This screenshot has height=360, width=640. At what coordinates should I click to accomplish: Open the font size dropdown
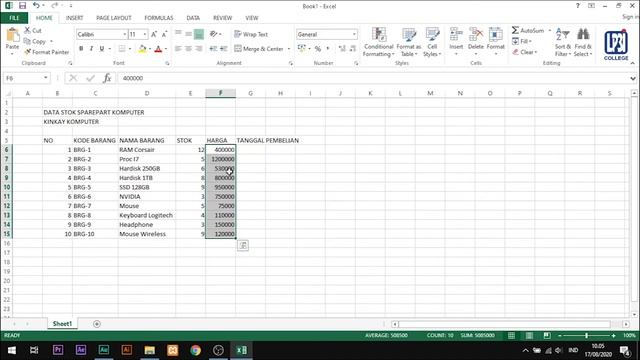pyautogui.click(x=144, y=34)
